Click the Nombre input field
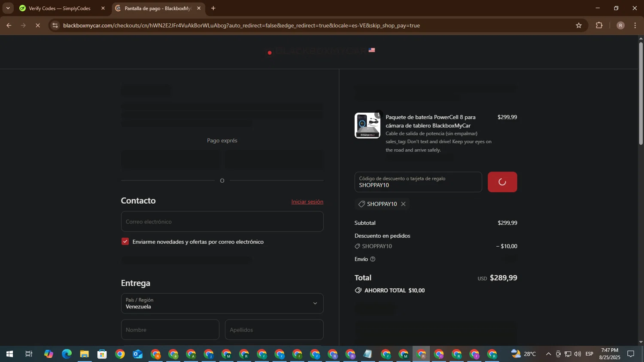The height and width of the screenshot is (362, 644). coord(170,329)
